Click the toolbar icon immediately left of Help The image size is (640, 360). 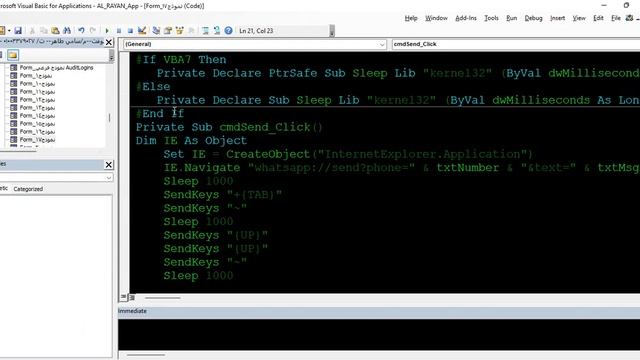pos(217,31)
